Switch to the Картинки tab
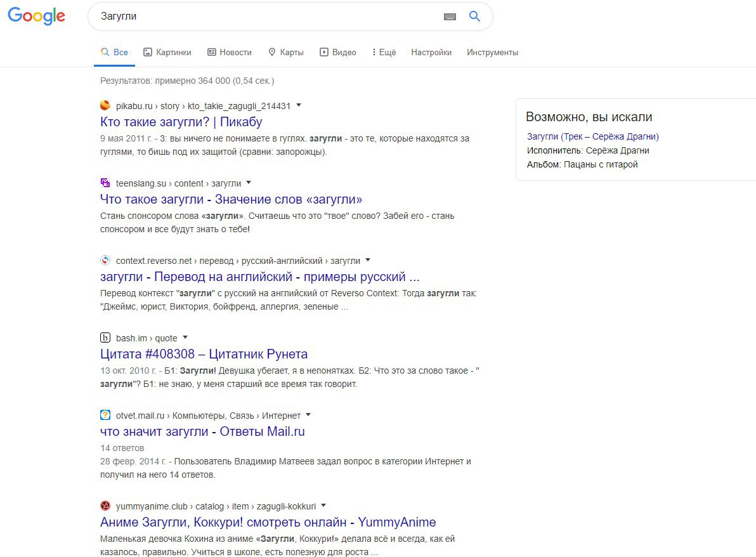This screenshot has width=756, height=557. tap(167, 52)
